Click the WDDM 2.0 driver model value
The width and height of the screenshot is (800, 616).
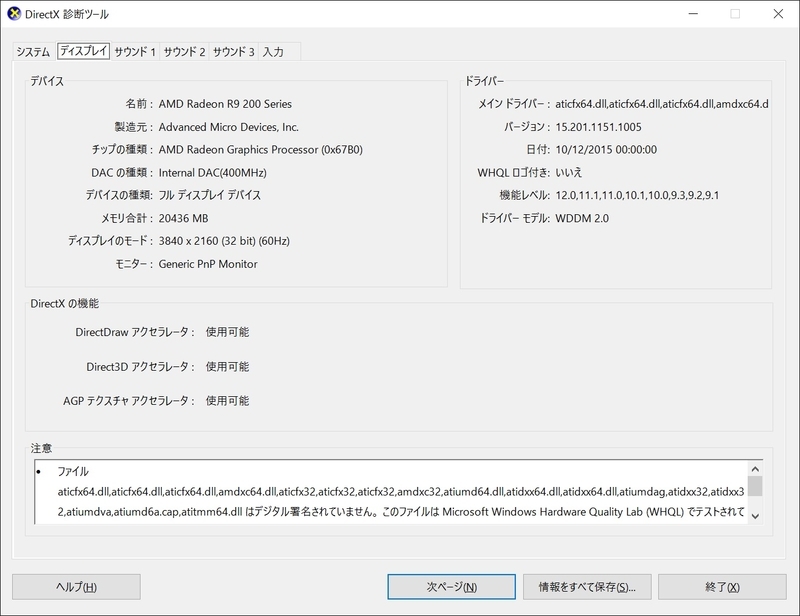[582, 218]
